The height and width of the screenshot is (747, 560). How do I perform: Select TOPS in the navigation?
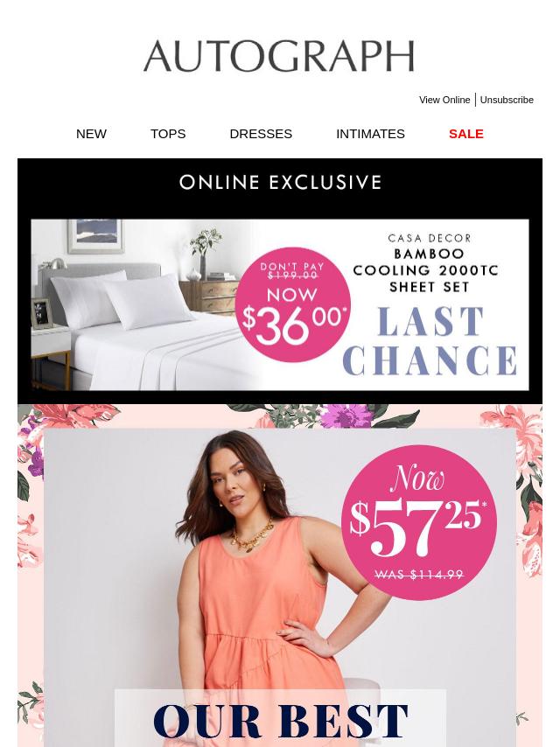pos(168,134)
